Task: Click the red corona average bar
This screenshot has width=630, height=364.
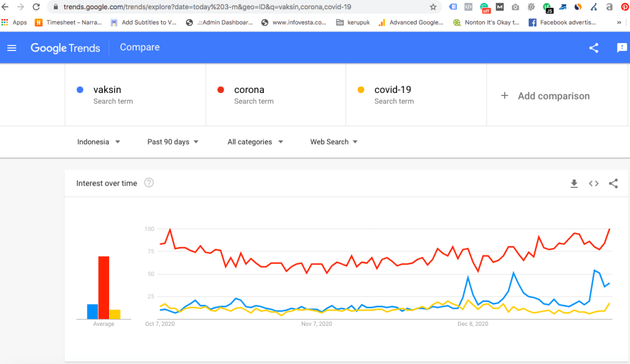Action: [104, 287]
